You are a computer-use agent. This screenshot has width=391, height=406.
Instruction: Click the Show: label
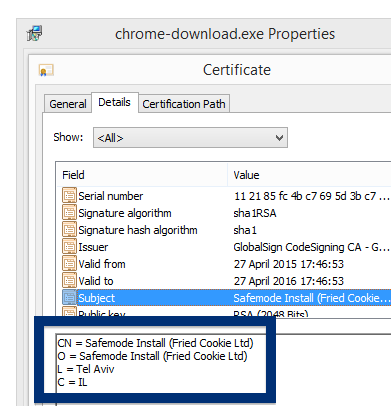coord(68,137)
